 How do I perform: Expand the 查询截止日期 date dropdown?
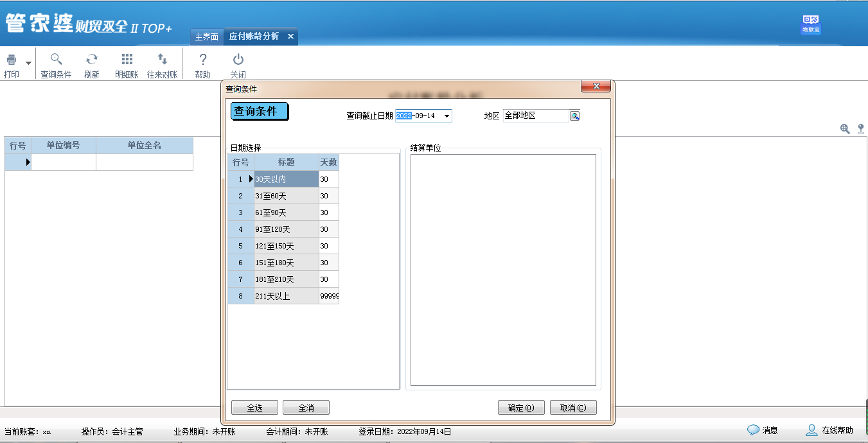pyautogui.click(x=447, y=116)
